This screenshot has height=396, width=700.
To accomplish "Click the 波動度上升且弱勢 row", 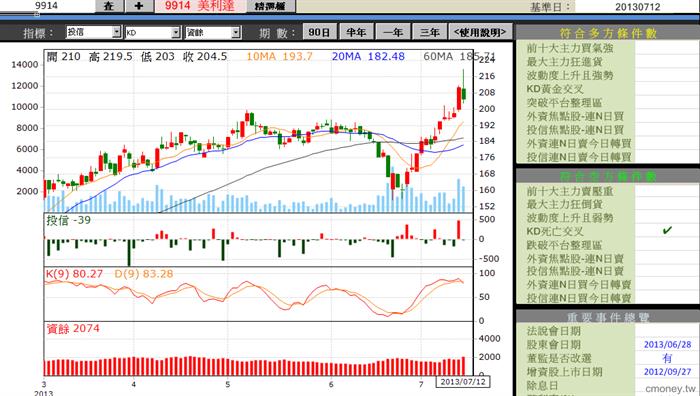I will point(608,218).
